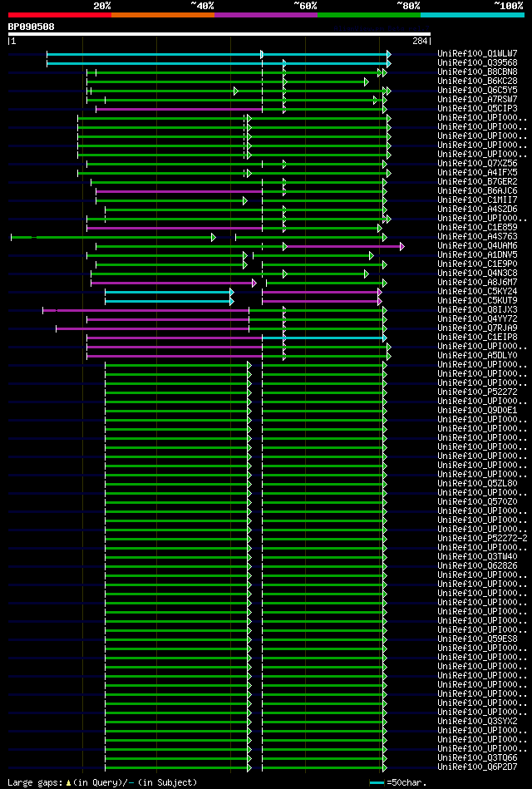Click the cyan alignment segment in C1EIP8 row
This screenshot has width=532, height=789.
(323, 338)
